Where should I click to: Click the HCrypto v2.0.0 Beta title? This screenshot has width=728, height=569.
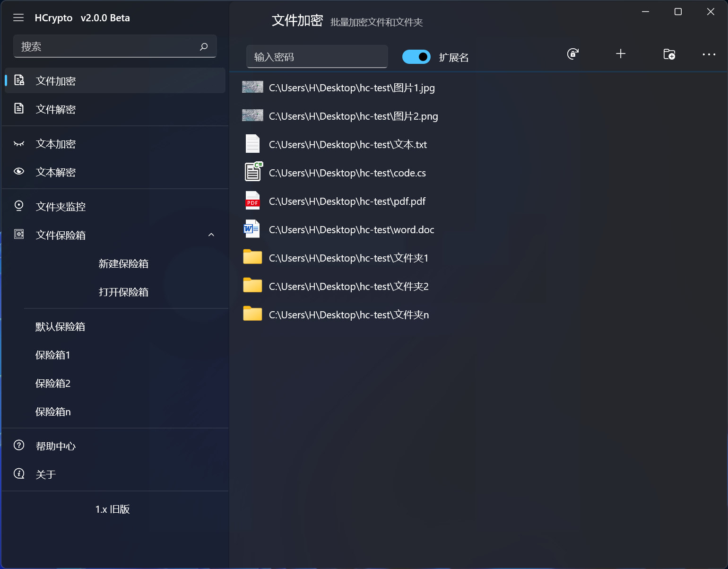click(x=82, y=18)
